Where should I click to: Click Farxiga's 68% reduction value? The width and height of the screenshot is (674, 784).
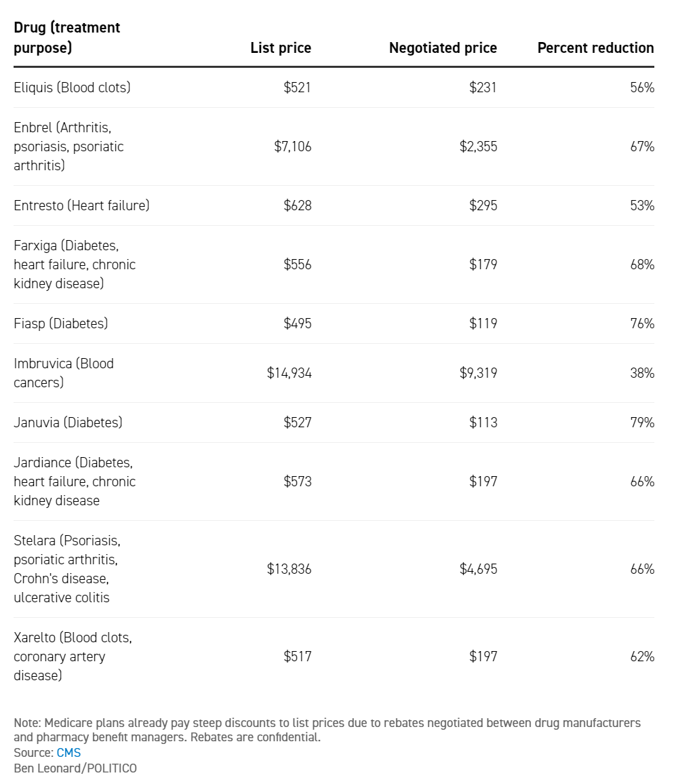642,264
